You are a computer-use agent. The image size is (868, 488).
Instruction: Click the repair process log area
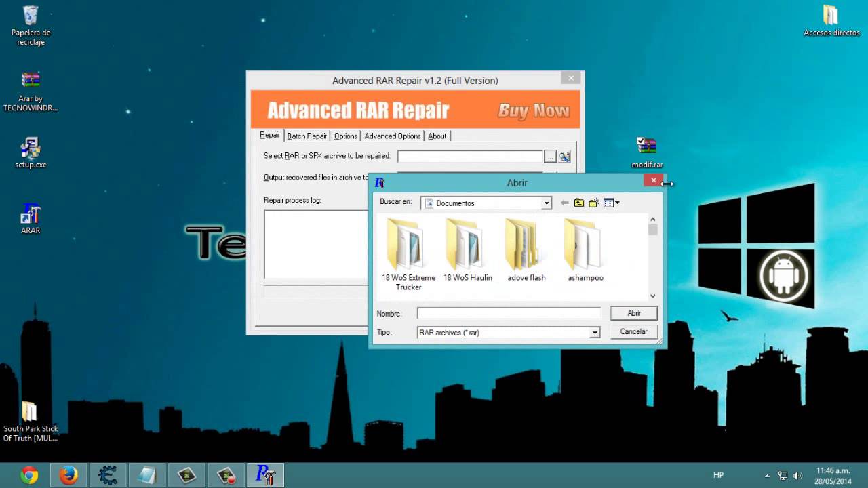click(316, 244)
